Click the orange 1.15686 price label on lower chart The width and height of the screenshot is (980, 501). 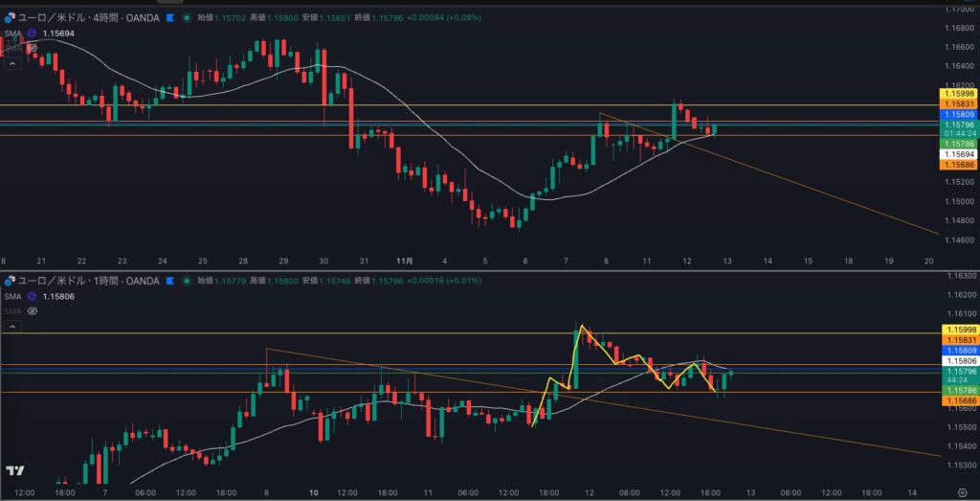pyautogui.click(x=959, y=399)
